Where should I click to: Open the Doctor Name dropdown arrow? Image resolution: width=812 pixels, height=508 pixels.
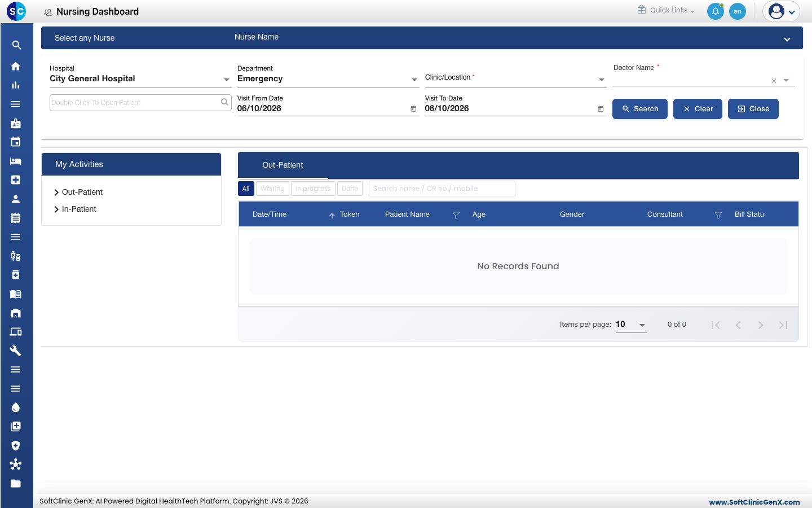(786, 81)
